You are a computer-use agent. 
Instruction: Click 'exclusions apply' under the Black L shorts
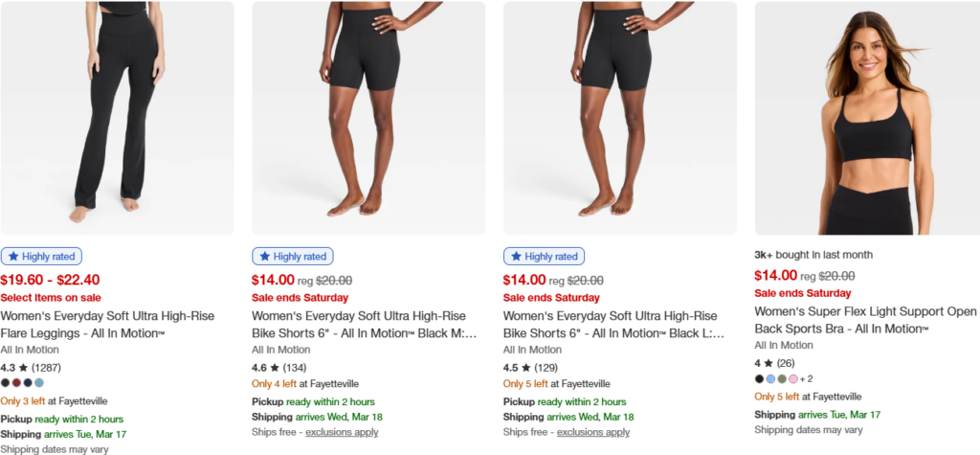593,432
